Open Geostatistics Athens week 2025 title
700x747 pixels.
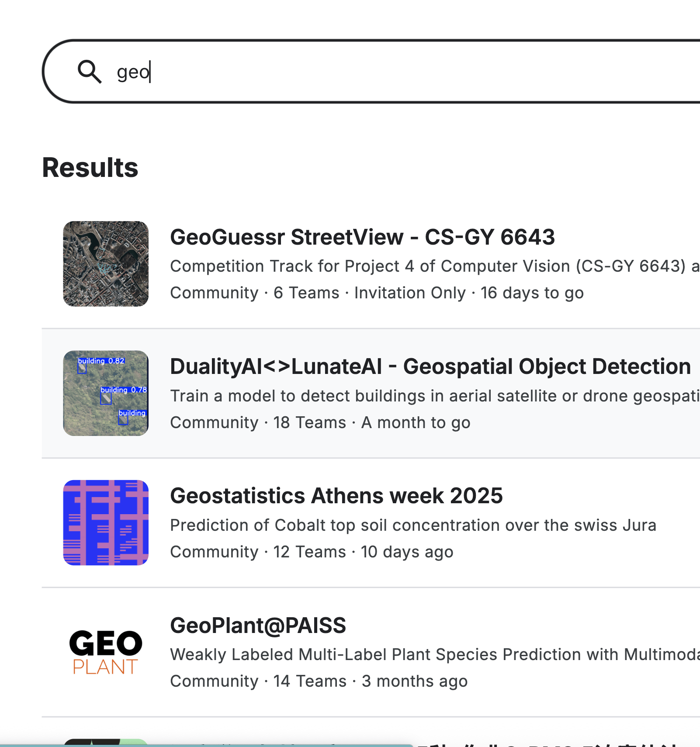point(336,496)
